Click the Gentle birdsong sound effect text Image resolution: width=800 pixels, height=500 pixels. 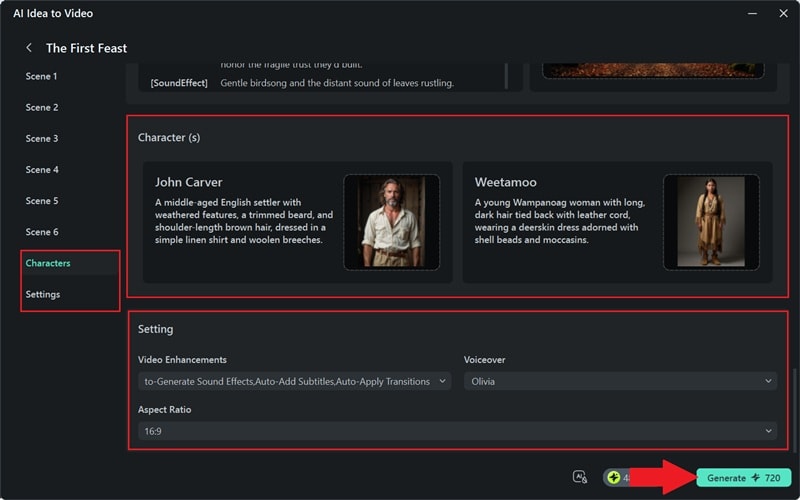coord(337,83)
